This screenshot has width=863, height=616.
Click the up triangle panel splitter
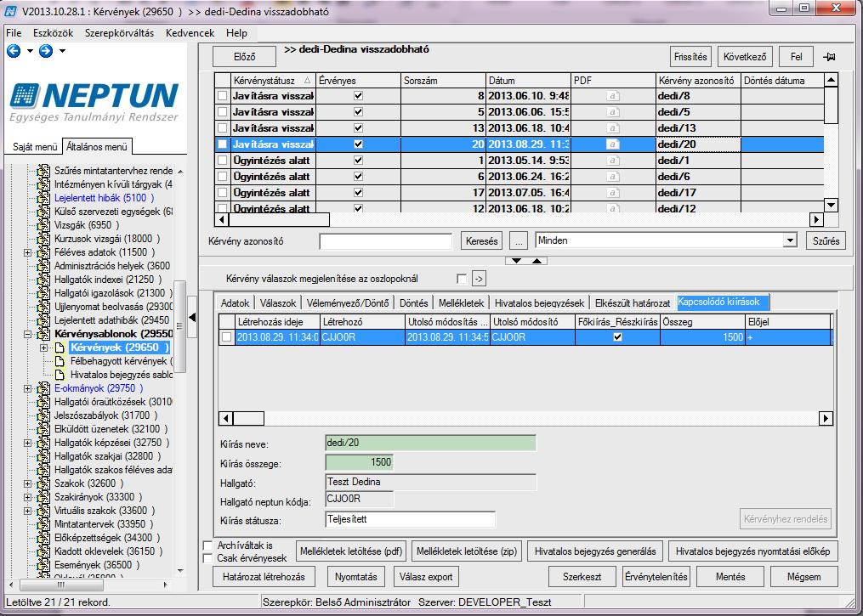tap(537, 261)
